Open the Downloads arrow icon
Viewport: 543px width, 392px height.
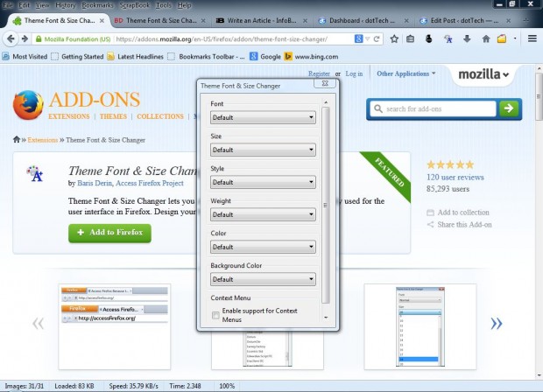point(467,38)
